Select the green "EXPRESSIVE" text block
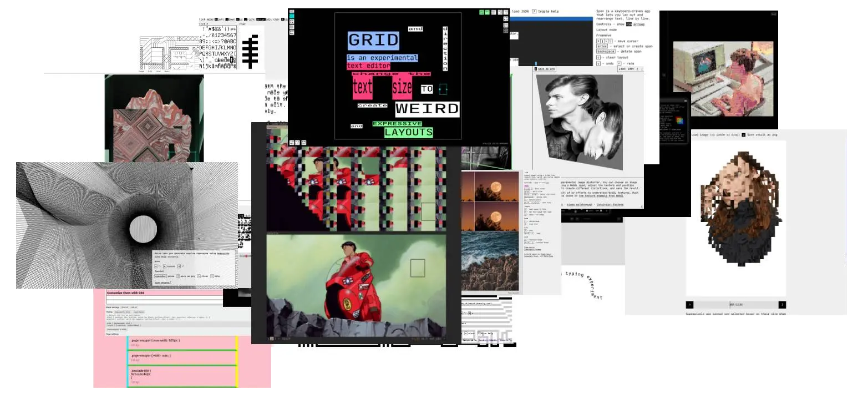The width and height of the screenshot is (868, 398). click(x=397, y=123)
